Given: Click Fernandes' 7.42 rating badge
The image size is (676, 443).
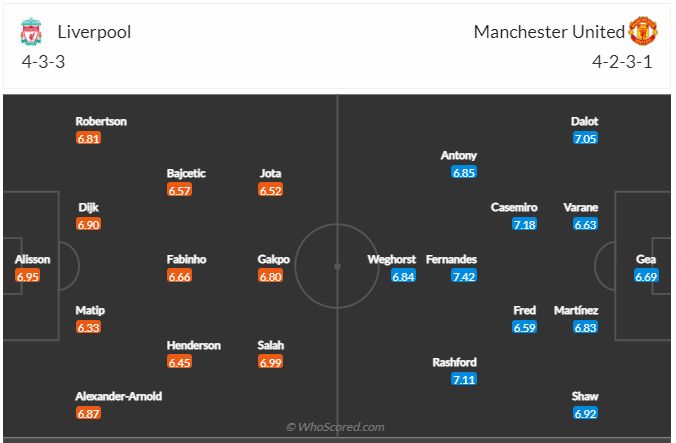Looking at the screenshot, I should 463,275.
